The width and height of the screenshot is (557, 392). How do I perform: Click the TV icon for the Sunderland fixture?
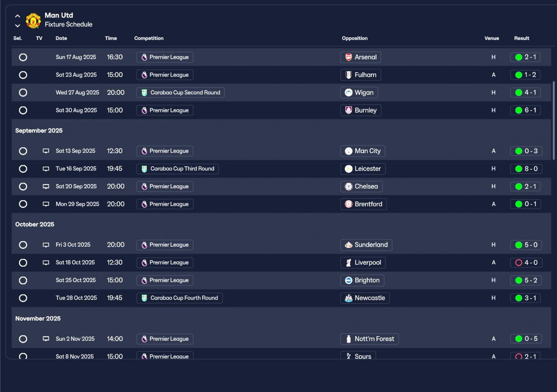coord(46,245)
